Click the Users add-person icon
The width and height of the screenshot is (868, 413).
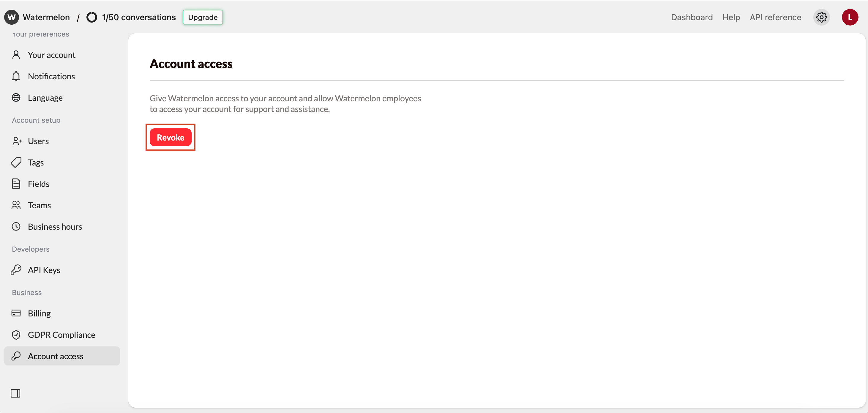pos(17,141)
